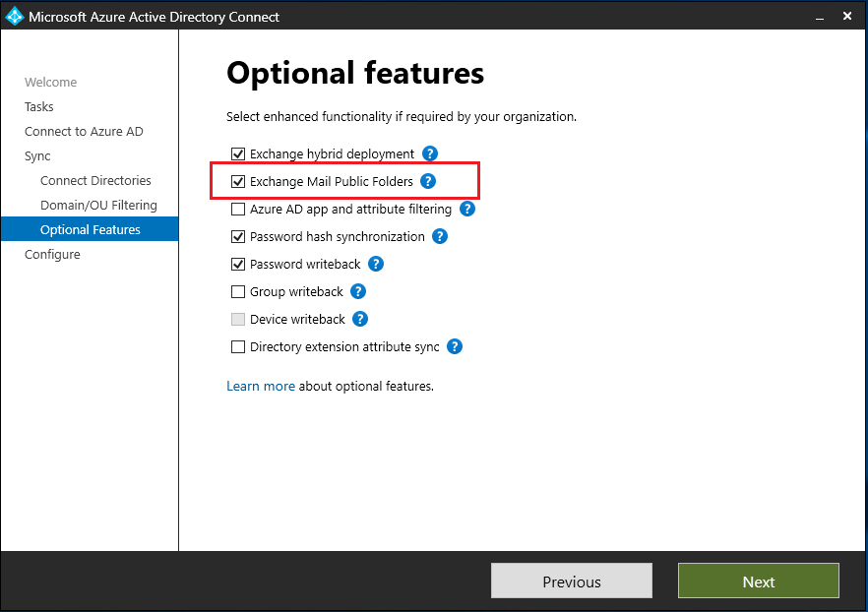Uncheck Exchange hybrid deployment checkbox
The width and height of the screenshot is (868, 612).
coord(237,153)
